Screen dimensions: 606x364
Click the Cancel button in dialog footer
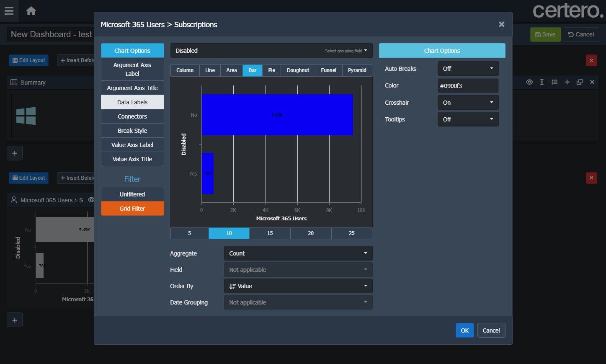click(491, 330)
